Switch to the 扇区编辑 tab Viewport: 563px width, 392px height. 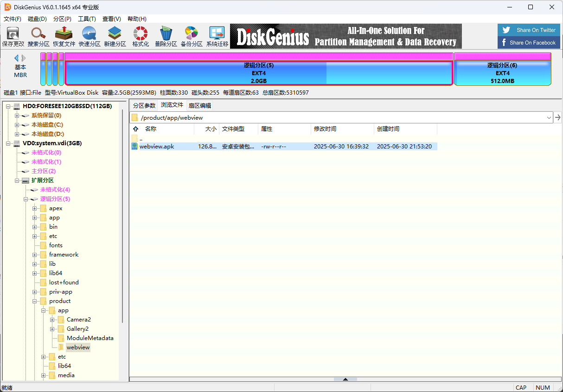(200, 105)
